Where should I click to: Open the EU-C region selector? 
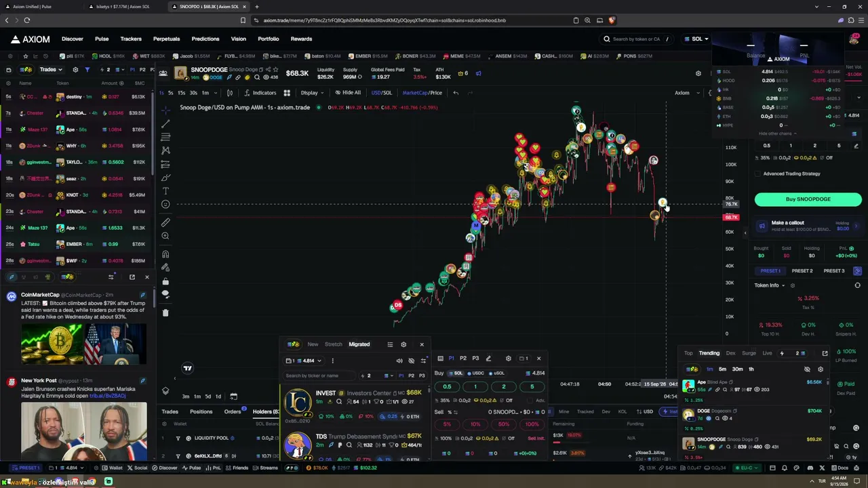click(748, 468)
